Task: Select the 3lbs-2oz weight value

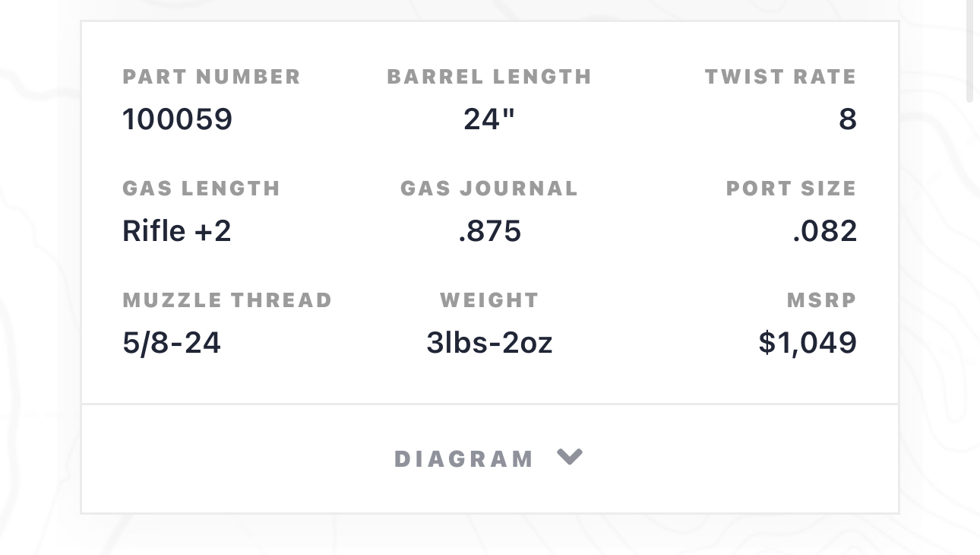Action: coord(489,343)
